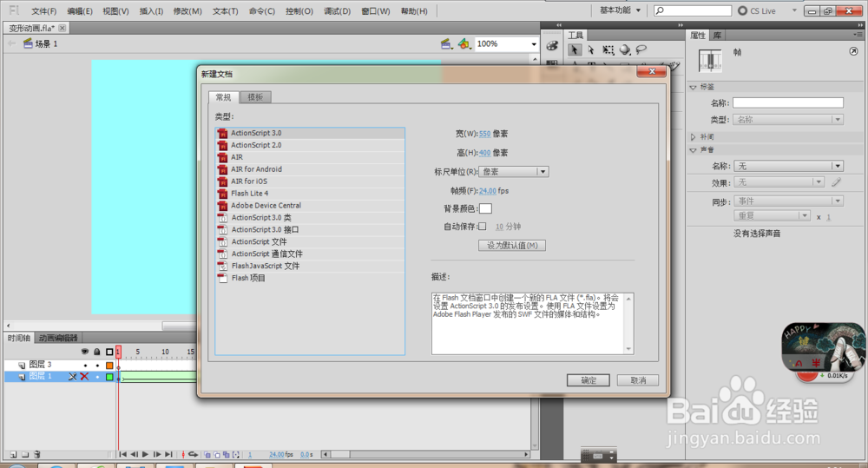Click the edit sound pencil icon
The width and height of the screenshot is (868, 468).
(836, 182)
